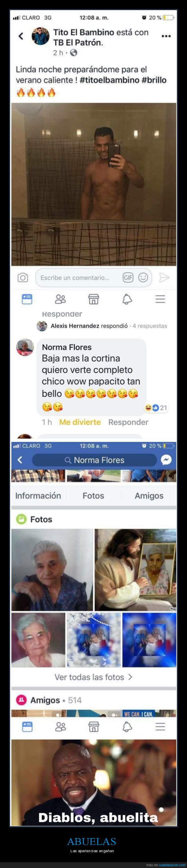Click the Norma Flores search bar
Viewport: 187px width, 868px height.
click(x=94, y=460)
